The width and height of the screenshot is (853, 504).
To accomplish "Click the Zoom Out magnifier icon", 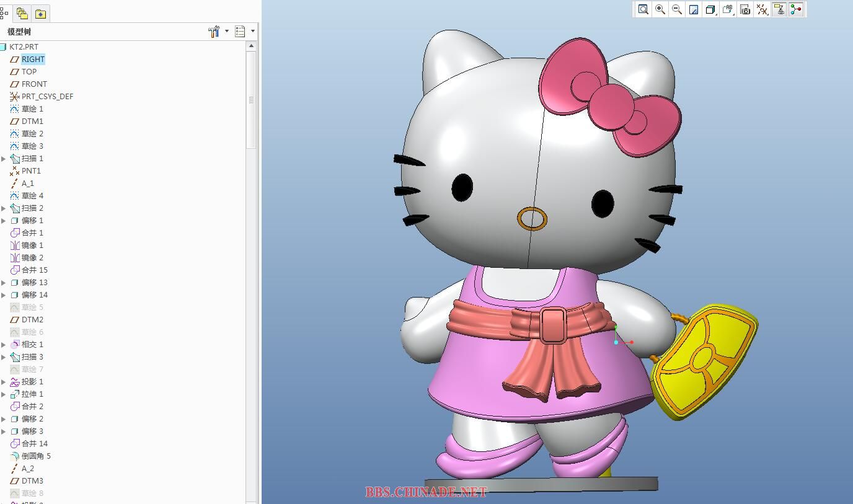I will (677, 9).
